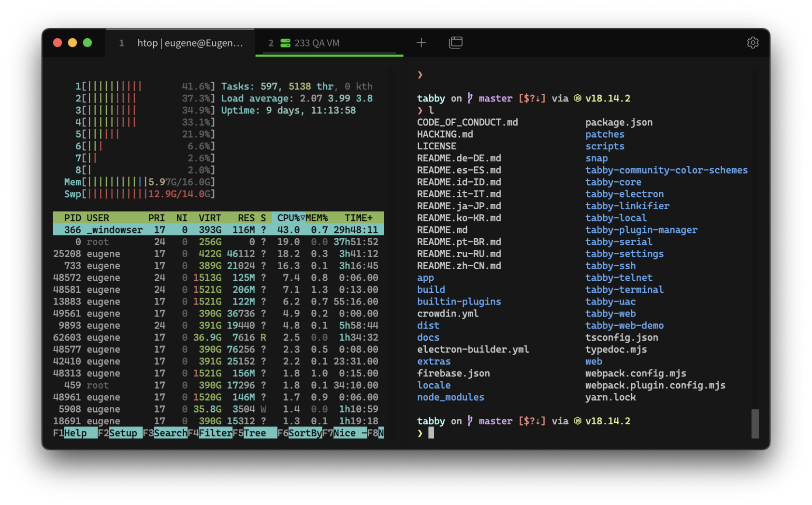
Task: Sort by the PRI column header
Action: coord(157,218)
